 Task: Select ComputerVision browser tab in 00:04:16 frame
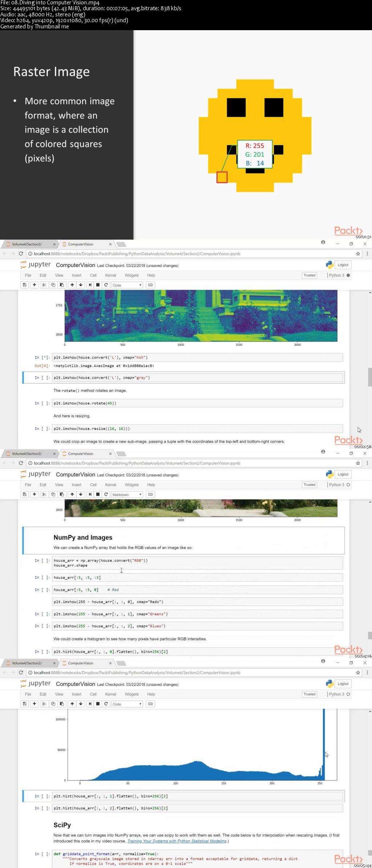coord(85,453)
